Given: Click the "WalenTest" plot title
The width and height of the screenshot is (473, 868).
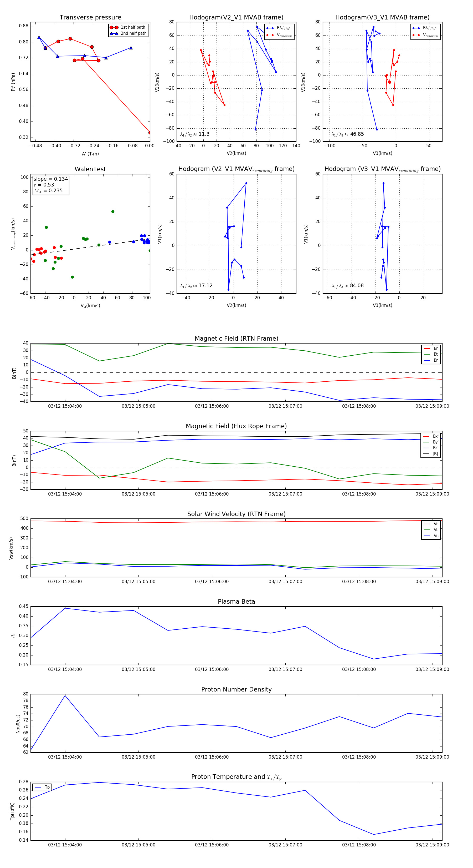Looking at the screenshot, I should pos(90,169).
